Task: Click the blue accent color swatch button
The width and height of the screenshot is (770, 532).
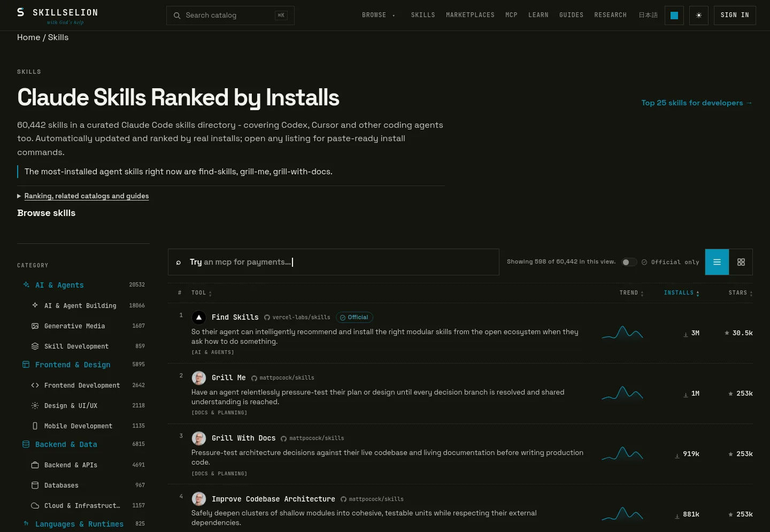Action: 674,16
